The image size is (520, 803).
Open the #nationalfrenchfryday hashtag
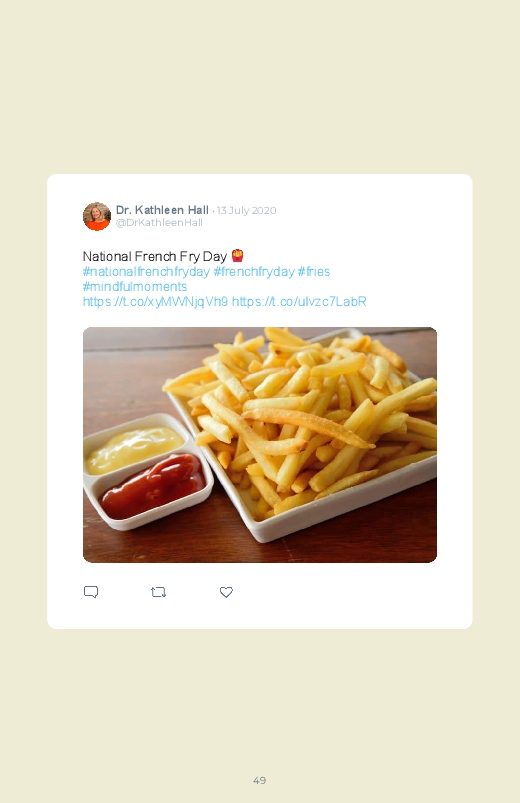coord(146,271)
